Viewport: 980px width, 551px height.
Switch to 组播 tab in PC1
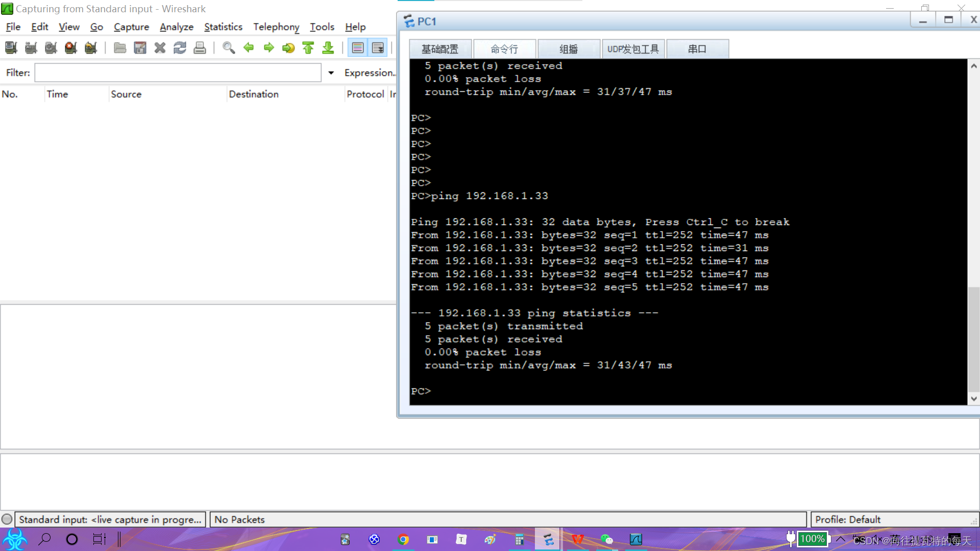coord(569,49)
